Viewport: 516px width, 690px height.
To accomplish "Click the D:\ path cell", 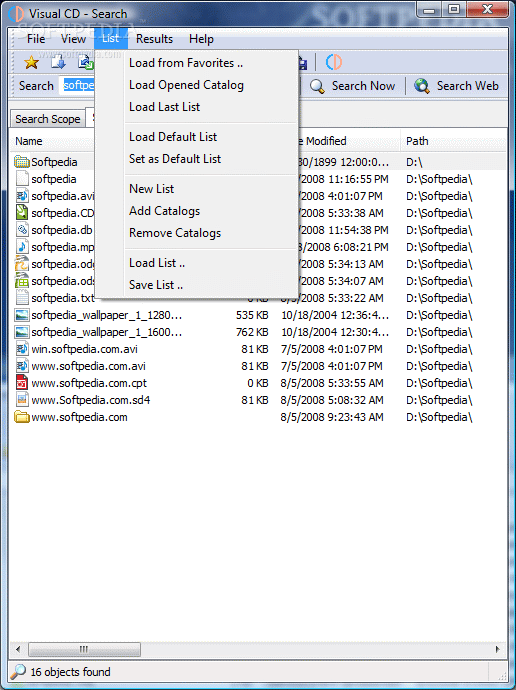I will 414,162.
